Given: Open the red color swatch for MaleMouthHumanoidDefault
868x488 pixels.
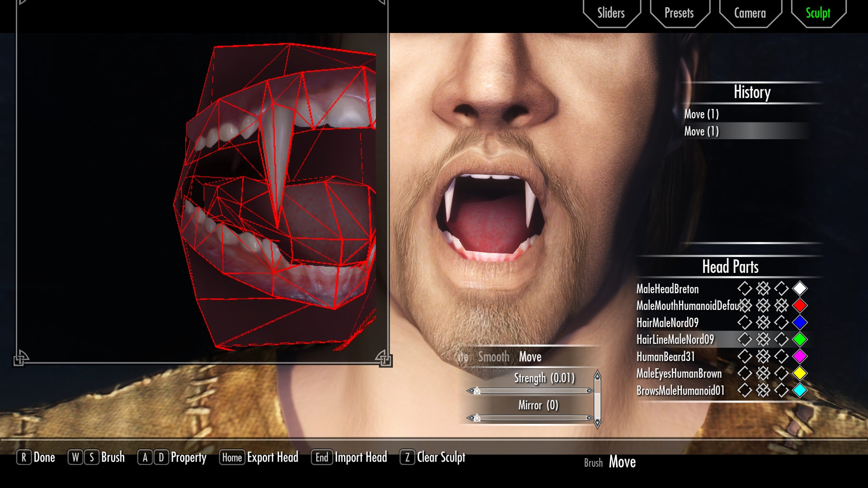Looking at the screenshot, I should coord(800,306).
